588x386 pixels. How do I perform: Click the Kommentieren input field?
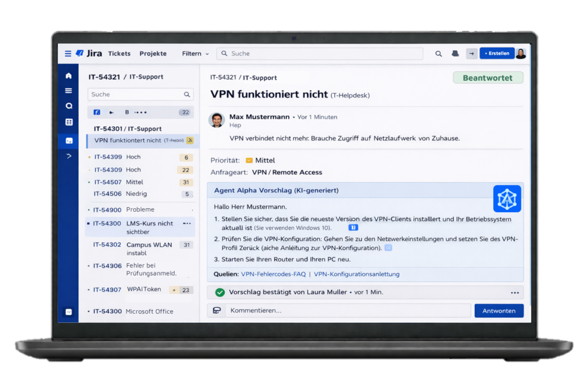(347, 310)
